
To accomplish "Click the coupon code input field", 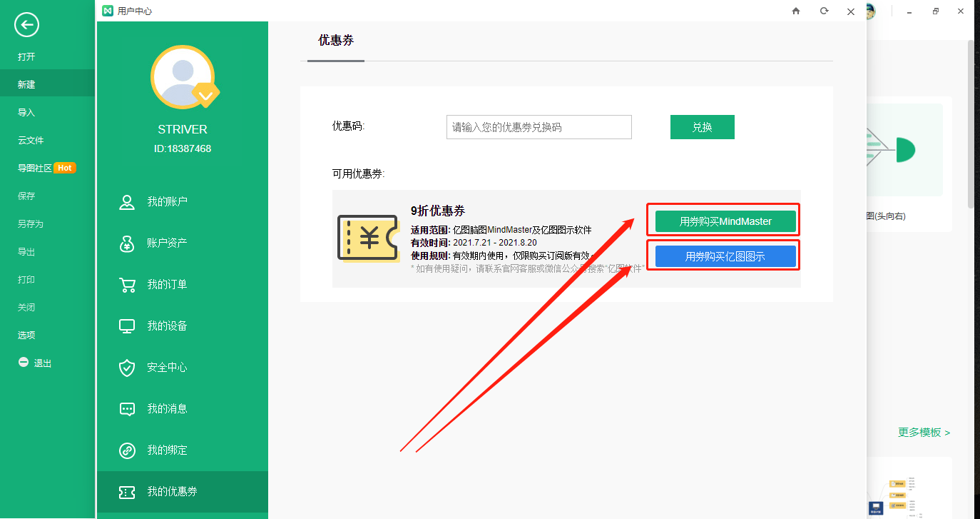I will tap(539, 127).
